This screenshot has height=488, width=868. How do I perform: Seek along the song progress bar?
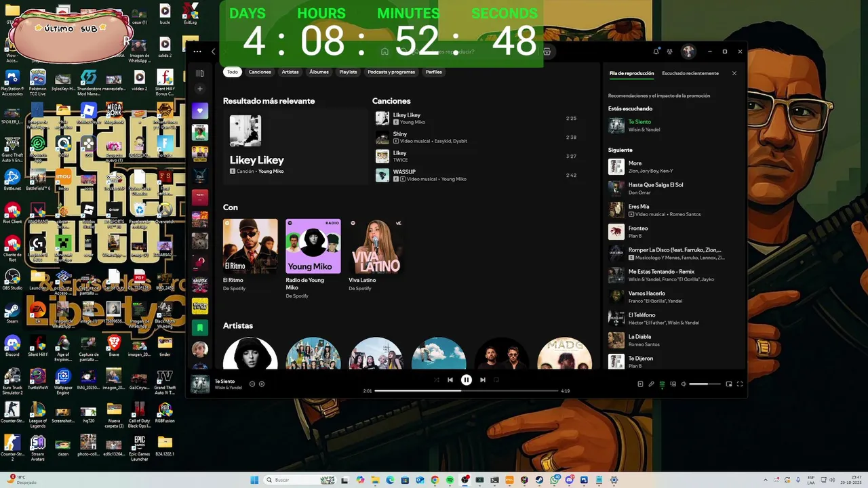(466, 391)
